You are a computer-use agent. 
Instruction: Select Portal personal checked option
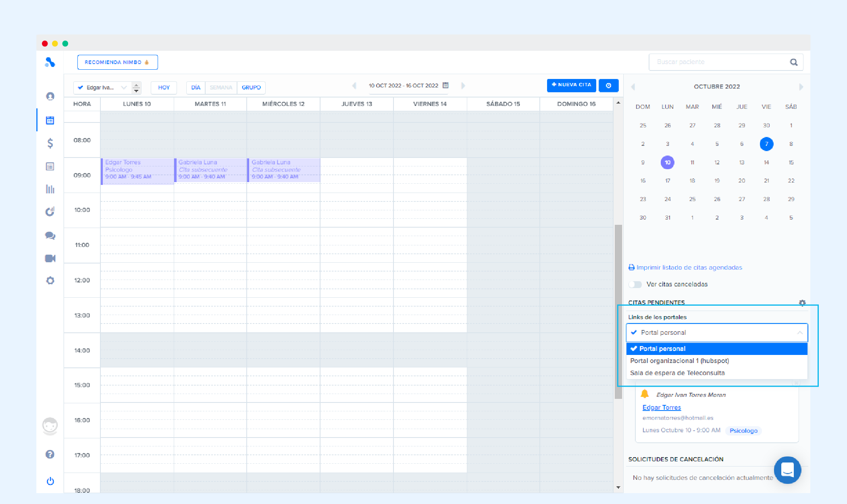(x=716, y=348)
